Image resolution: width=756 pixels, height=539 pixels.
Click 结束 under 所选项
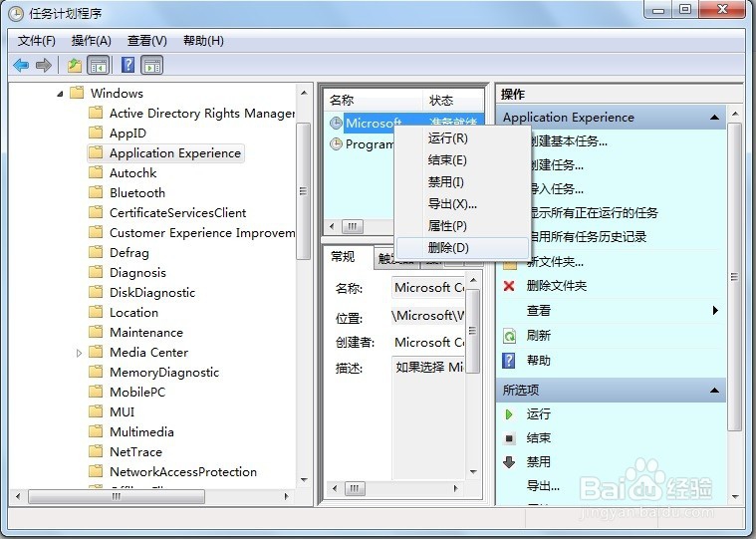(x=539, y=438)
